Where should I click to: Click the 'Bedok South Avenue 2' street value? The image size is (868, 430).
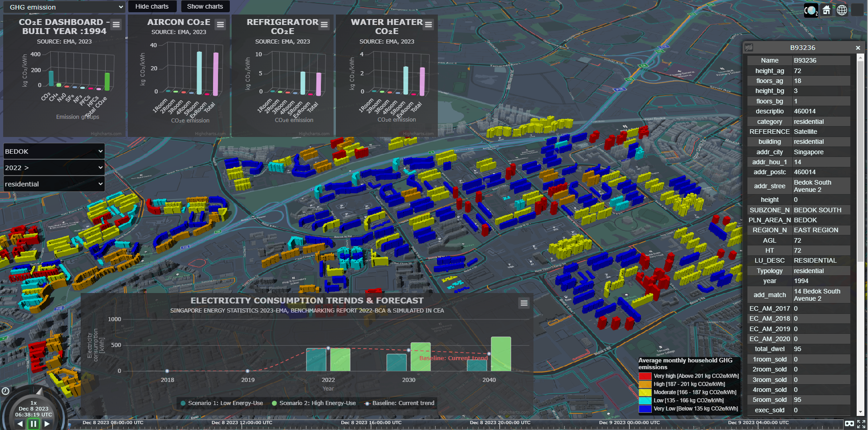[x=813, y=186]
